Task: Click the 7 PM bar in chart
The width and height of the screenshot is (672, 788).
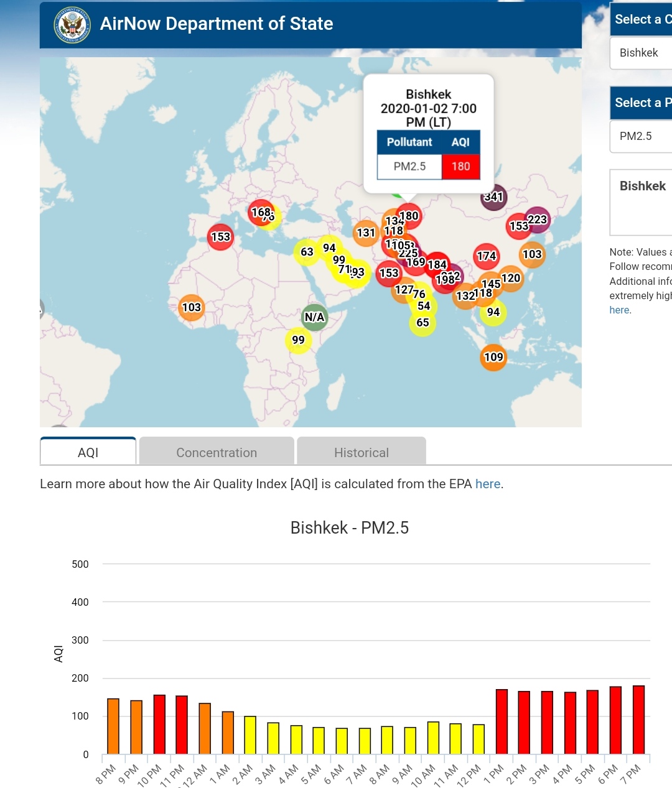Action: click(x=638, y=720)
